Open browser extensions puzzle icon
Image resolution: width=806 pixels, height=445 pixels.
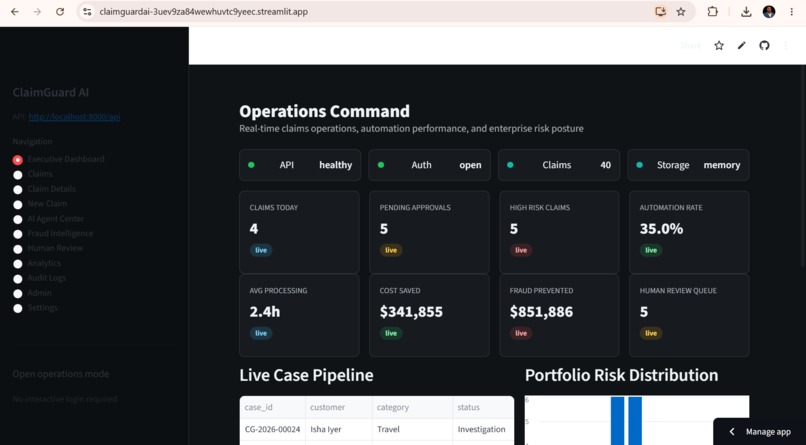712,12
